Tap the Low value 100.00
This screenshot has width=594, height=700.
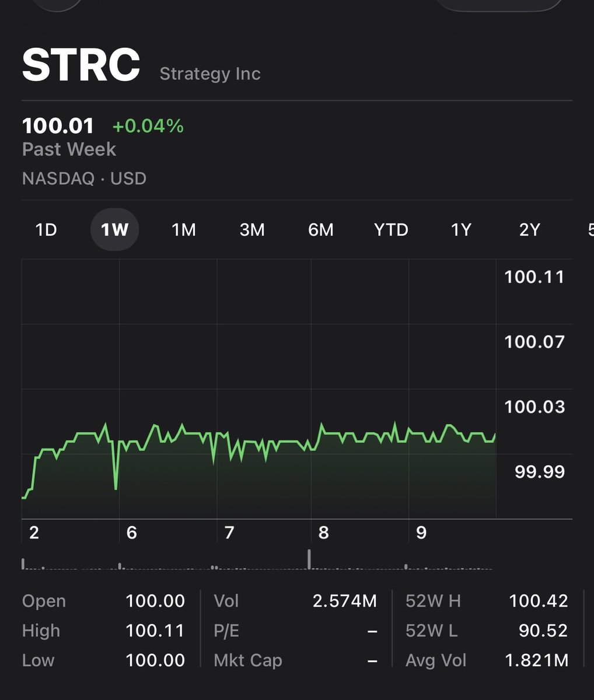155,660
